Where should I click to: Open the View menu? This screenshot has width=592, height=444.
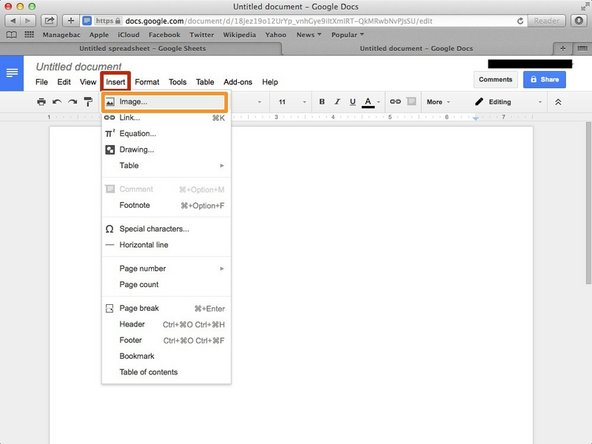tap(88, 82)
